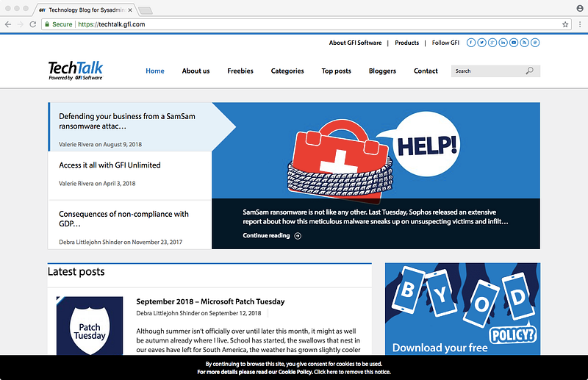Open the Contact menu item
This screenshot has height=380, width=588.
(x=426, y=71)
